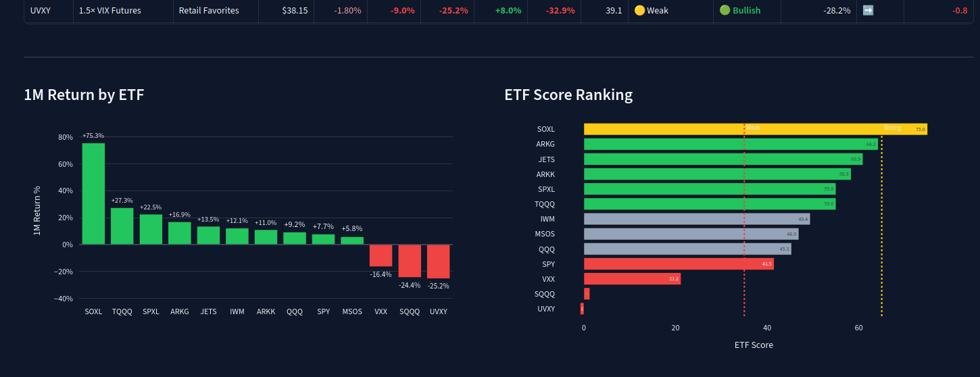
Task: Select the UVXY ticker cell in the table
Action: [x=49, y=11]
